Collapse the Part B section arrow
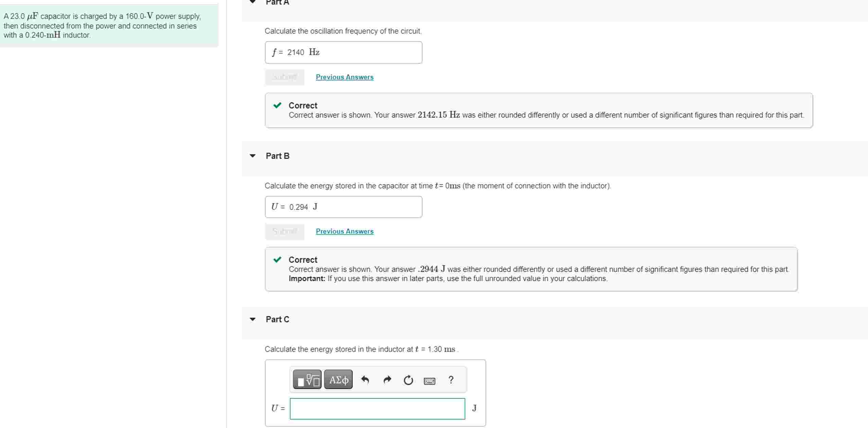The image size is (868, 428). (252, 156)
